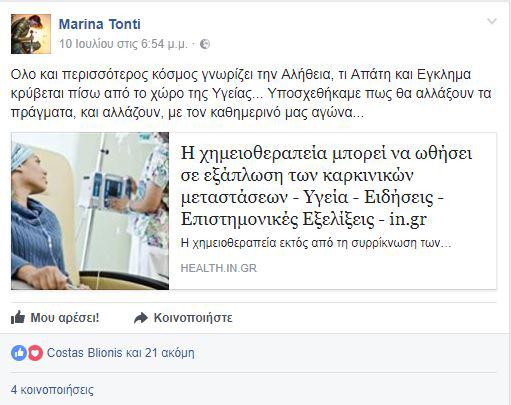The width and height of the screenshot is (511, 405).
Task: Click the in.gr portion of article title
Action: (x=408, y=219)
